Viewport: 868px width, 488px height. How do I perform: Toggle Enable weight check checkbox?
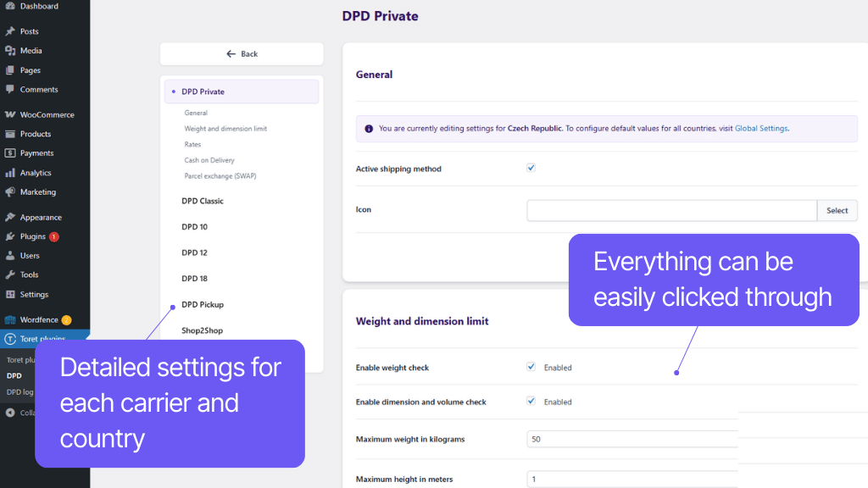pos(531,366)
